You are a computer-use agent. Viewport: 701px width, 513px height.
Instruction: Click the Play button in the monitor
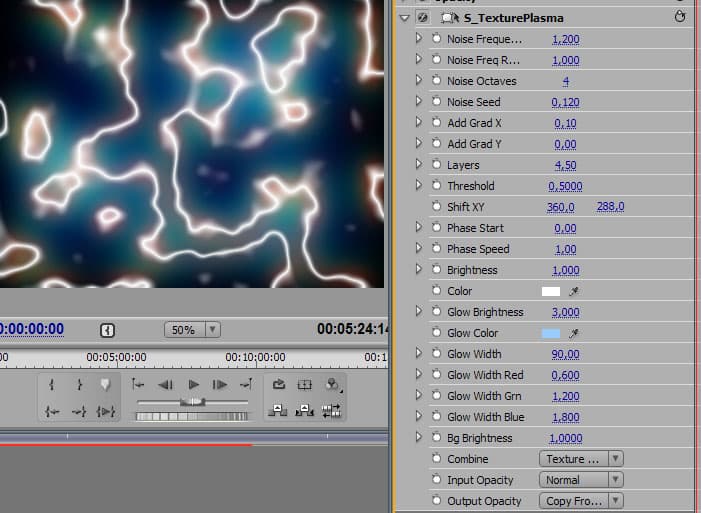194,385
